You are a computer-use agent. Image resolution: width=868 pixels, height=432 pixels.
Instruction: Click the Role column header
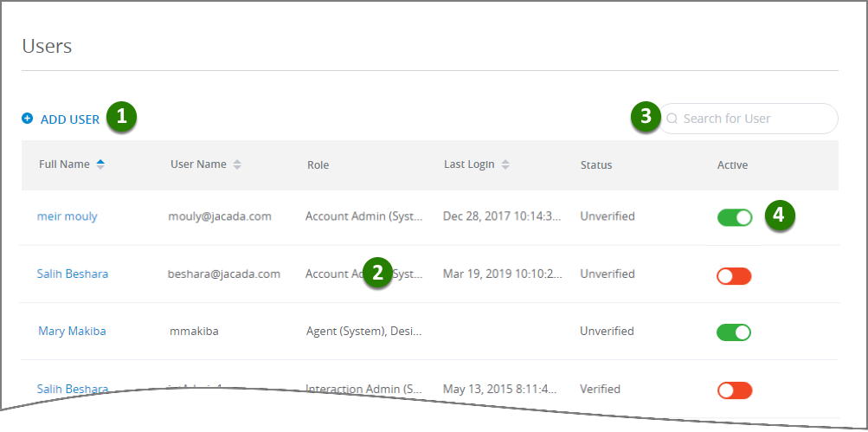point(318,165)
